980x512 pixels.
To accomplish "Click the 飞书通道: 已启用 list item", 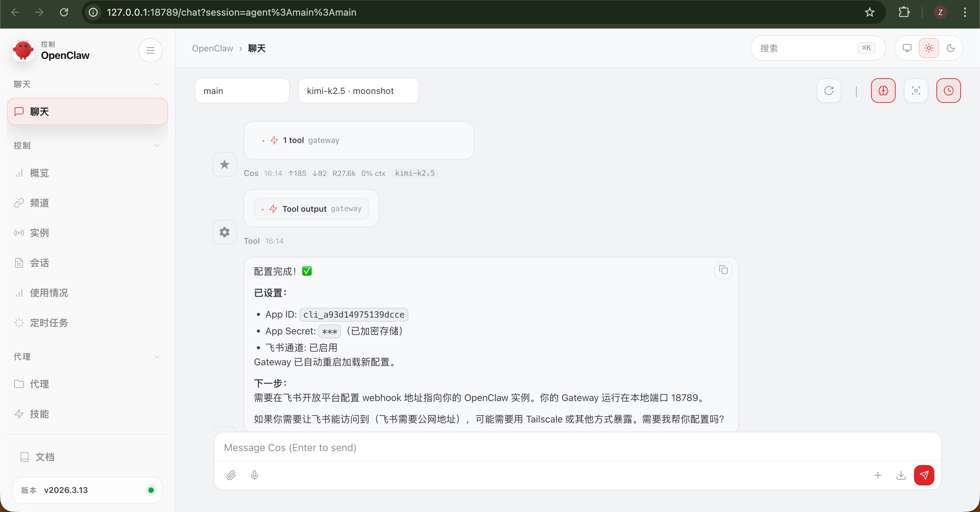I will [301, 348].
